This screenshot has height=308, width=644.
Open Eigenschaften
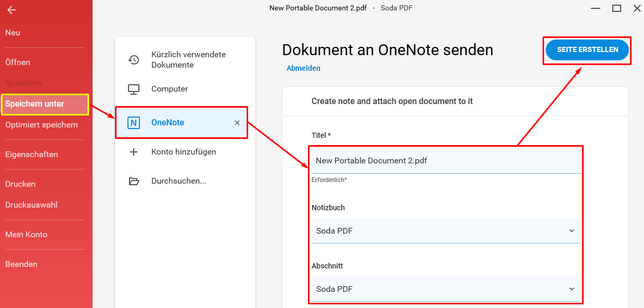click(32, 155)
